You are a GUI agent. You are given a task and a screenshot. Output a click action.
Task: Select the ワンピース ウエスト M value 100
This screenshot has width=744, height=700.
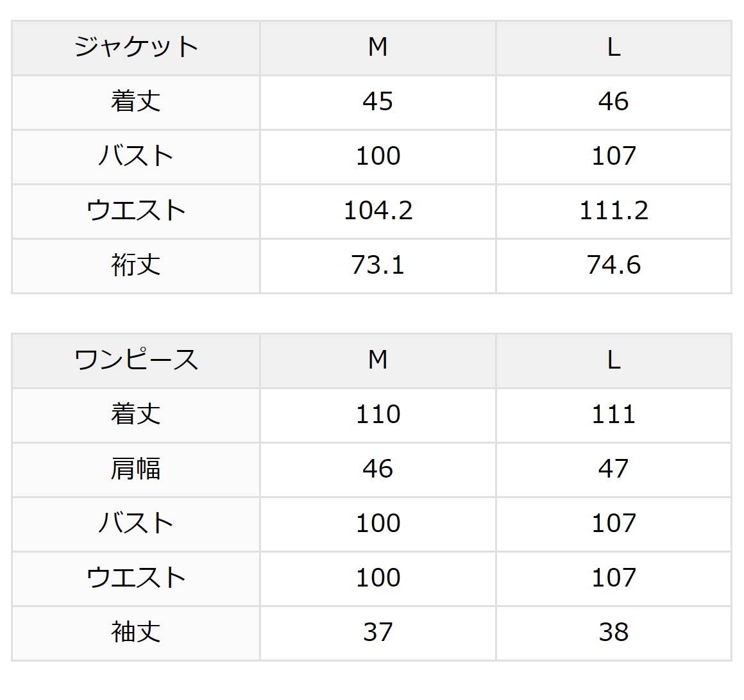378,578
